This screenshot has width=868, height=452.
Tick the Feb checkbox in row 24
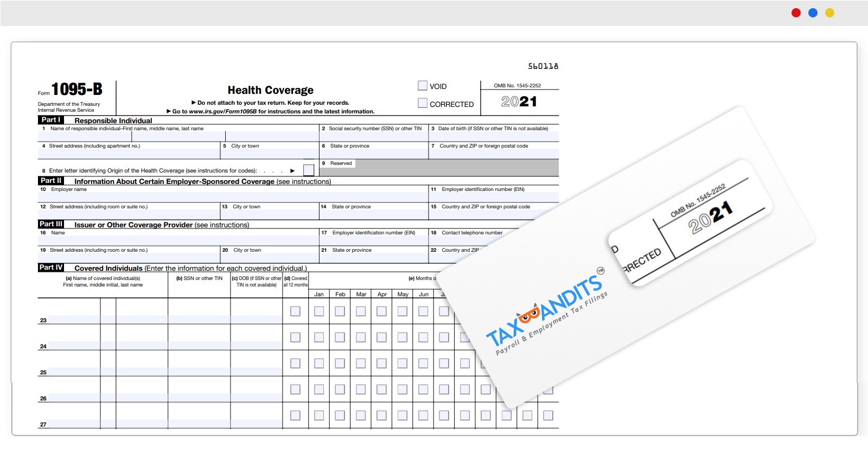(340, 338)
